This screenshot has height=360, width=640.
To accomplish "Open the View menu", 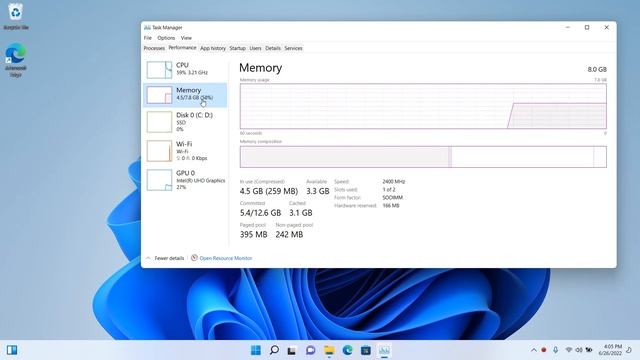I will 186,38.
